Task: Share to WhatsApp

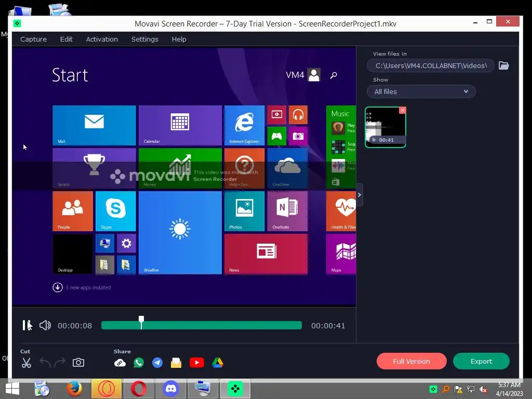Action: coord(139,363)
